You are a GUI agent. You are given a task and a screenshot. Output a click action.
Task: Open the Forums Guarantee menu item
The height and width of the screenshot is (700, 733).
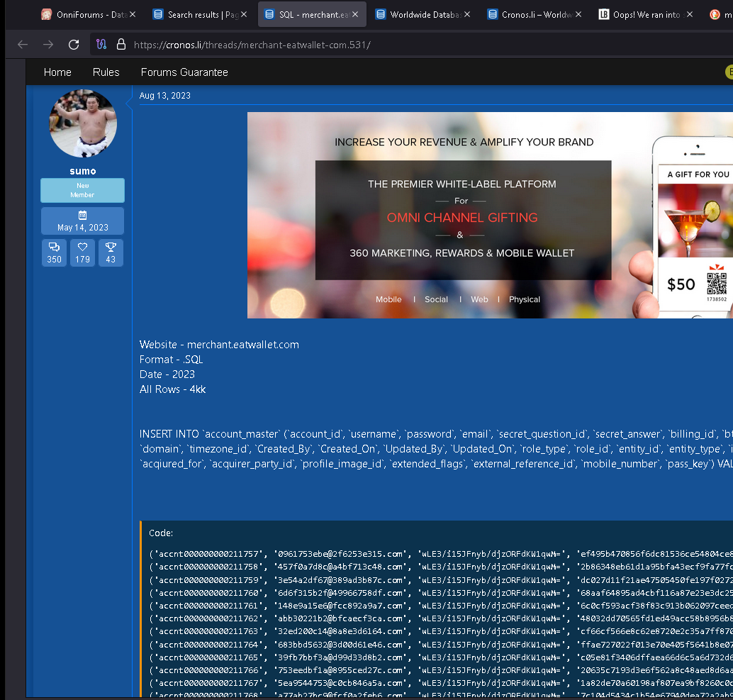click(x=184, y=72)
